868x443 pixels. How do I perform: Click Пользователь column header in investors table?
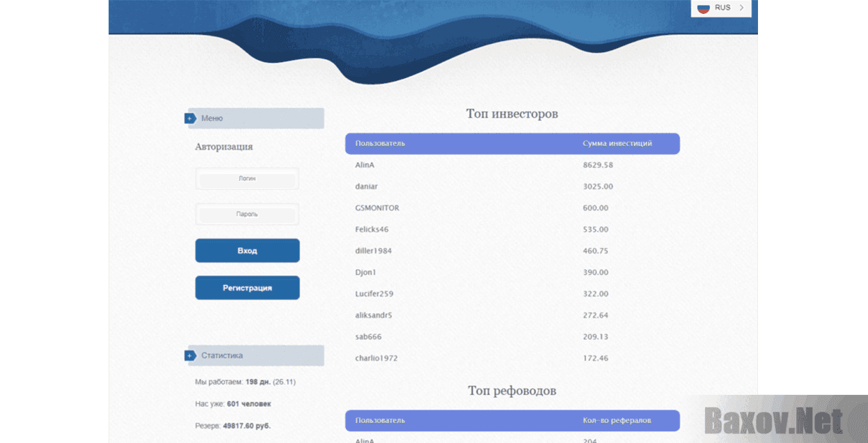(x=380, y=143)
